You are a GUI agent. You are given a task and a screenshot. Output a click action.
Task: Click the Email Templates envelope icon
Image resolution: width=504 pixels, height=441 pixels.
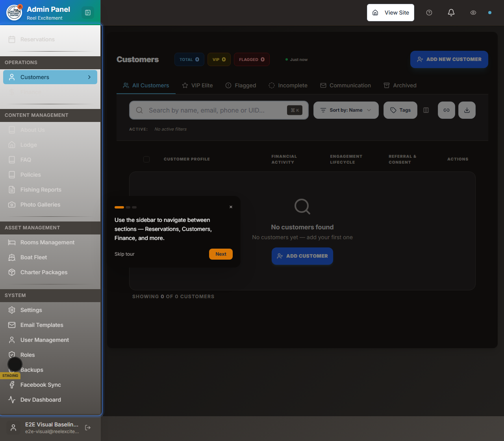coord(12,325)
